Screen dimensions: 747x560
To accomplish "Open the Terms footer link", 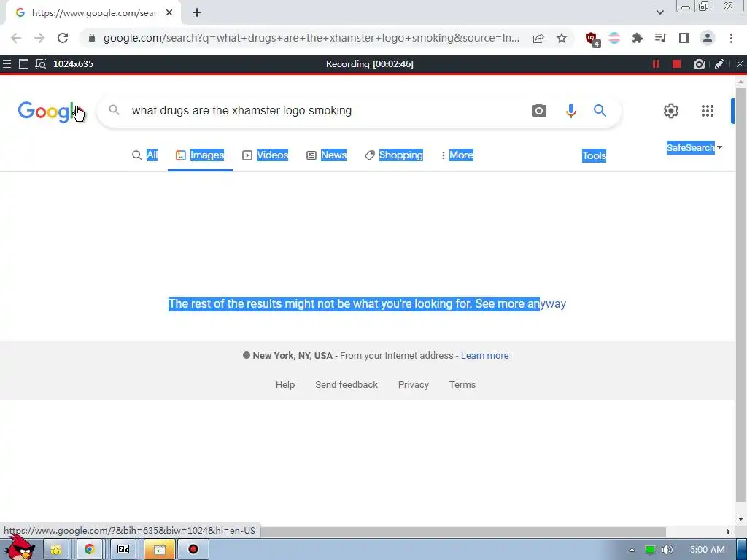I will [462, 385].
